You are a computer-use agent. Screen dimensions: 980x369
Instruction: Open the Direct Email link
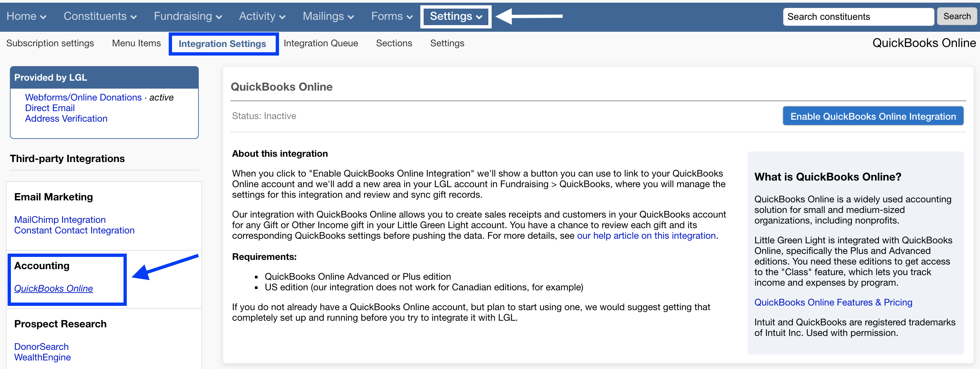point(50,108)
